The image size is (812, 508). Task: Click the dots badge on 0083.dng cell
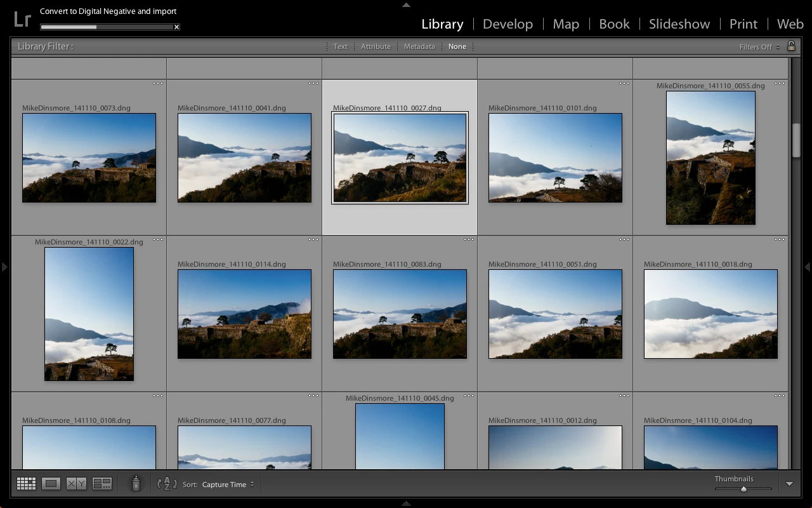pos(469,239)
